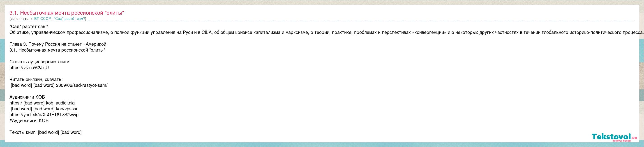Image resolution: width=644 pixels, height=147 pixels.
Task: Click the text "Скачать аудиоверсию книги:"
Action: (40, 62)
